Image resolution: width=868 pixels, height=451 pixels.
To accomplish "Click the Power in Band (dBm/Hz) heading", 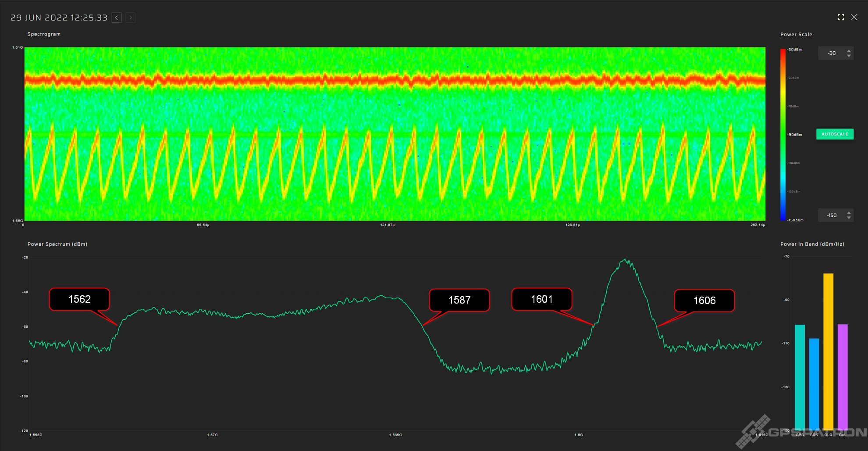I will 812,244.
